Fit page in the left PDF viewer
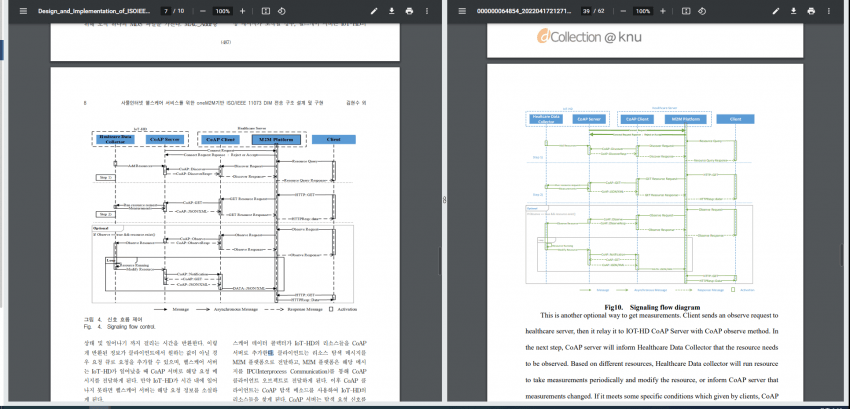Screen dimensions: 850x409 pos(266,11)
